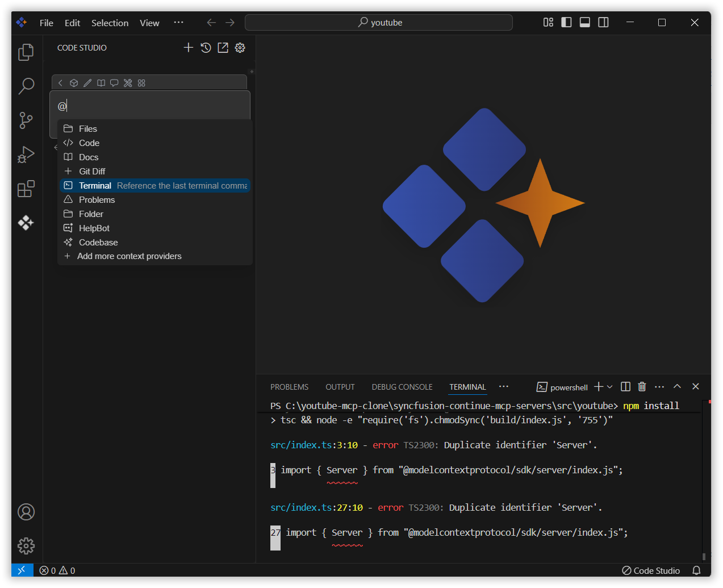Viewport: 723px width, 588px height.
Task: Start a new Code Studio chat session
Action: [189, 48]
